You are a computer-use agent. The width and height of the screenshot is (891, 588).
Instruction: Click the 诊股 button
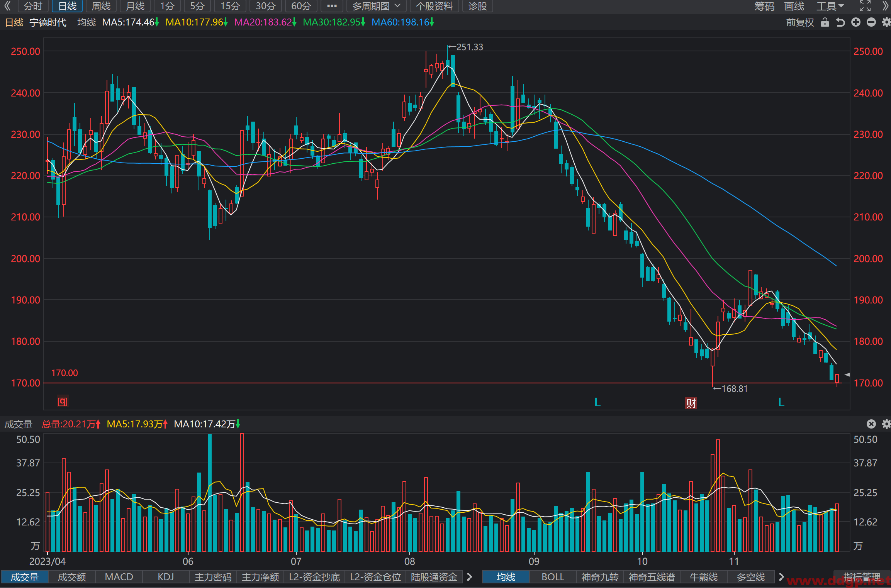(477, 6)
